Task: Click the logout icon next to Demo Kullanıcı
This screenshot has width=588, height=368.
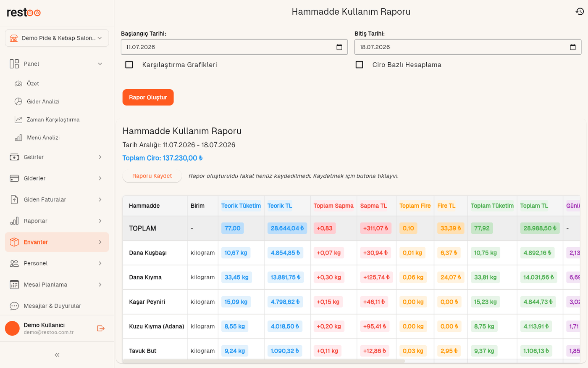Action: [100, 328]
